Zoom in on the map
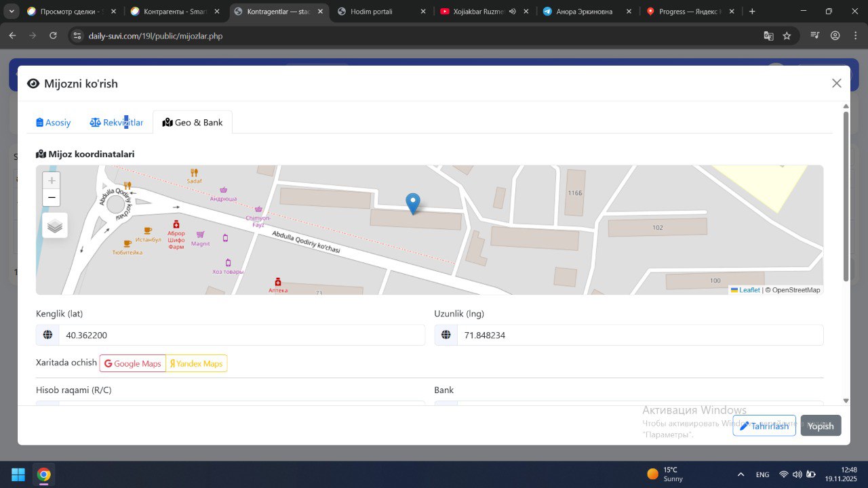Image resolution: width=868 pixels, height=488 pixels. (52, 181)
